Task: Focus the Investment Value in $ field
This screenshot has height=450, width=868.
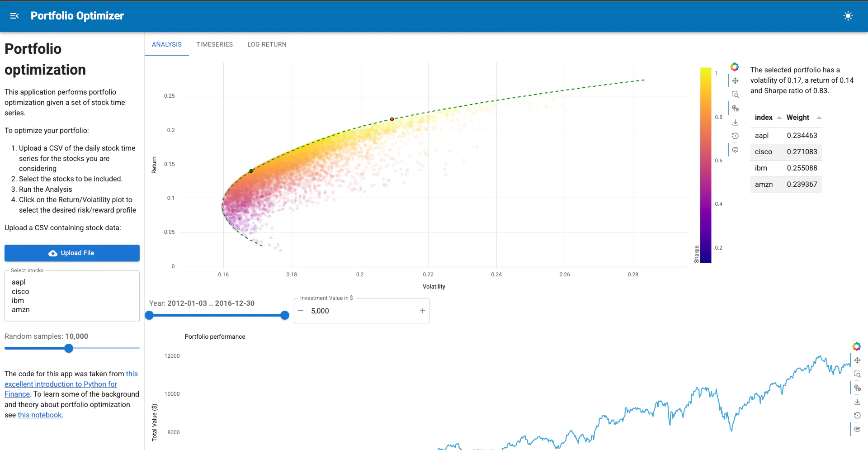Action: tap(362, 311)
